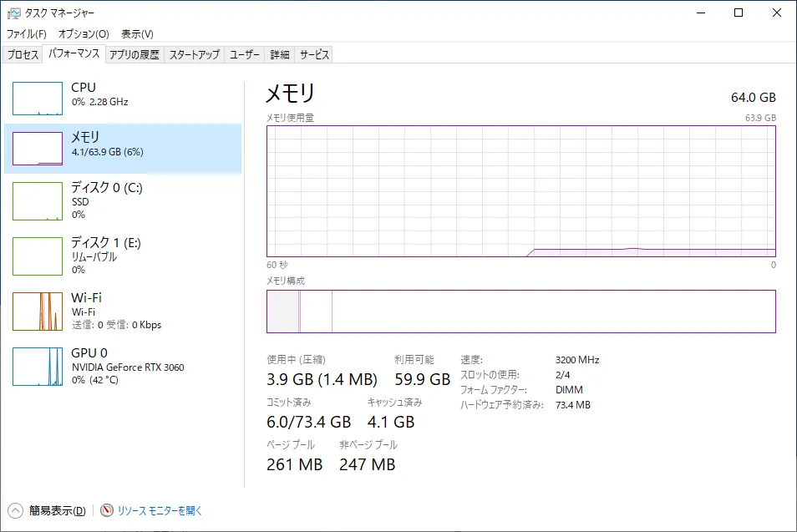Open the ディスク 1 (E:) removable disk view
Viewport: 797px width, 532px height.
click(38, 256)
